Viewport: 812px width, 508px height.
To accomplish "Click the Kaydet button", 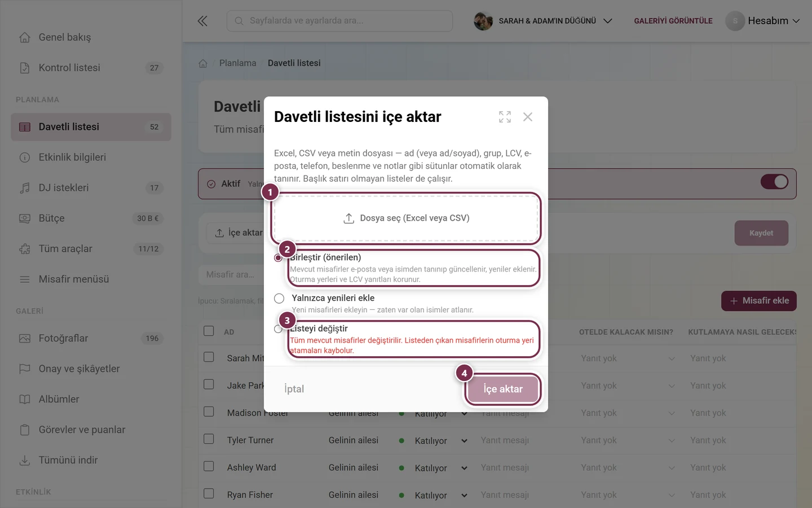I will [x=761, y=233].
